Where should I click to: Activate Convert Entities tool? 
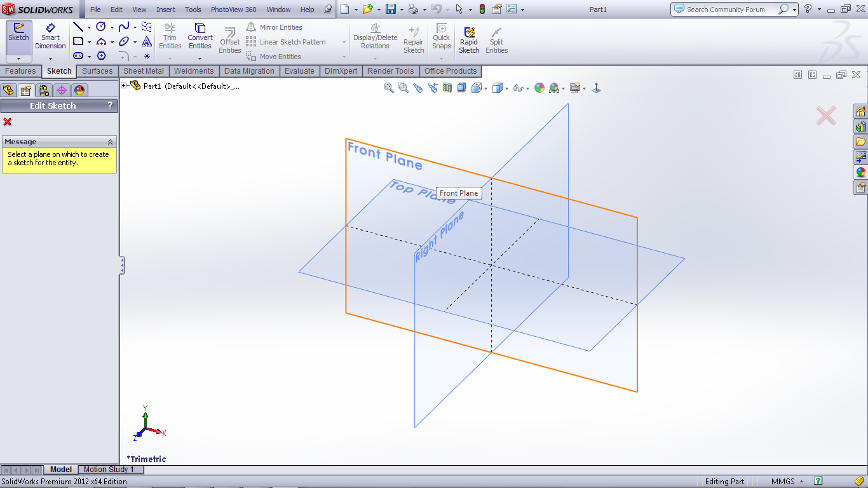pos(200,36)
